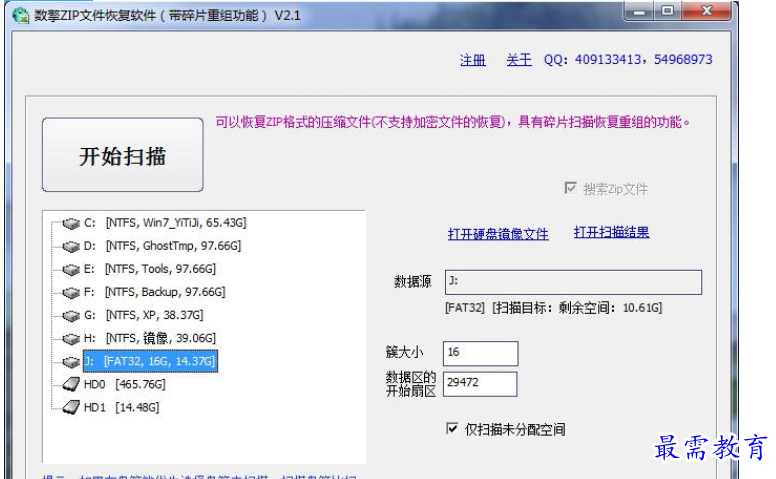Maximize the ZIP recovery window

coord(668,11)
